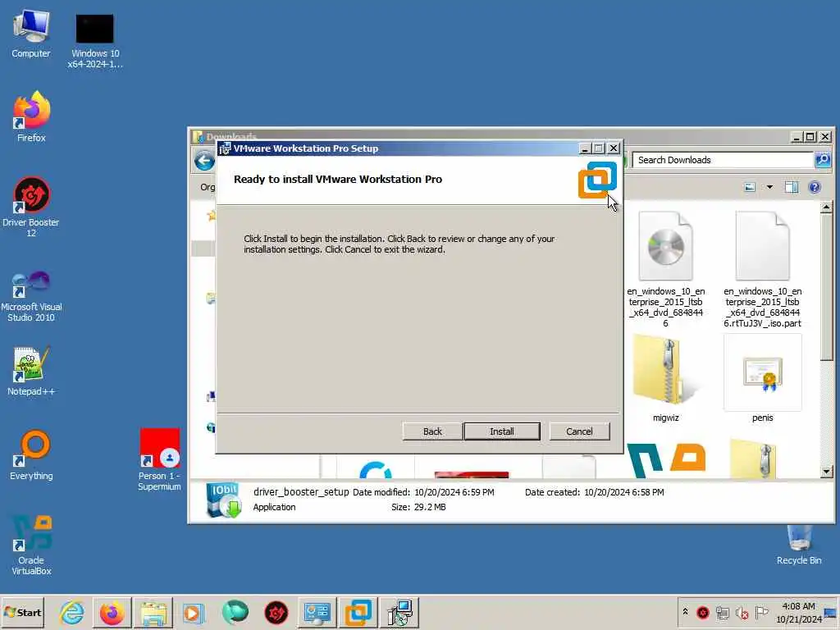Screen dimensions: 840x630
Task: Select the penis certificate file
Action: tap(762, 378)
